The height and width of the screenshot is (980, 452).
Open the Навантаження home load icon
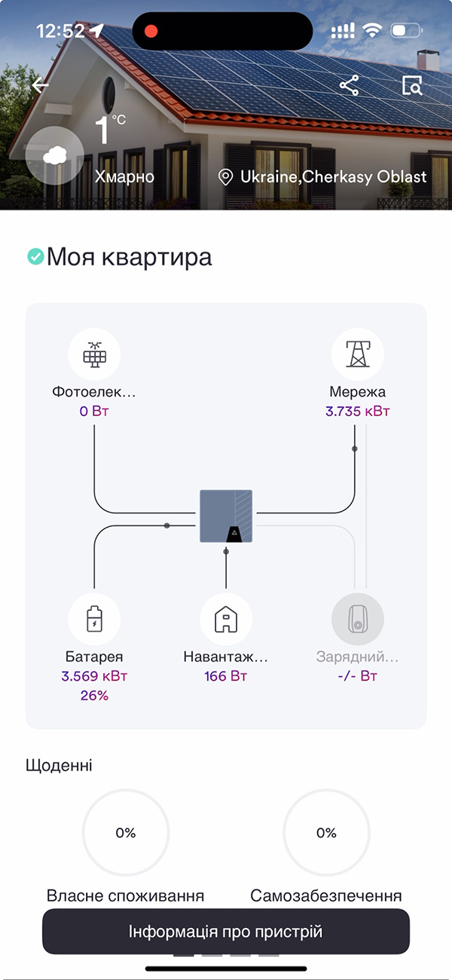(224, 617)
